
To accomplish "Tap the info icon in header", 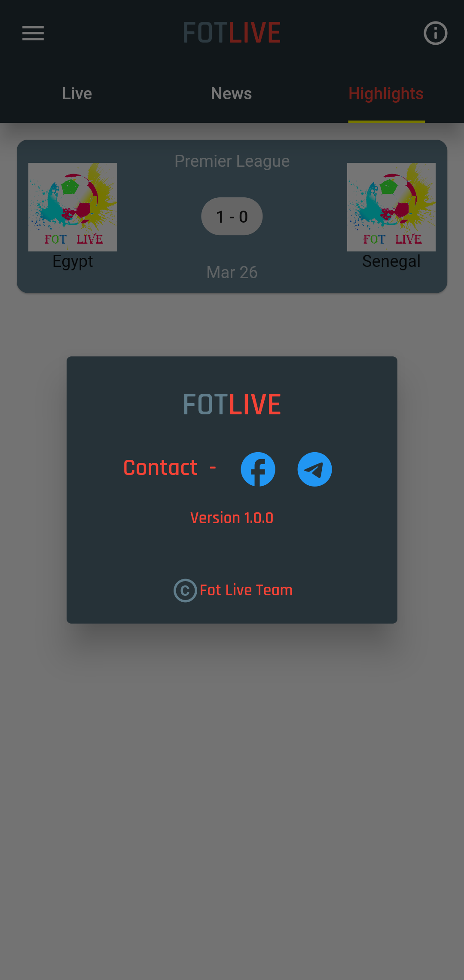I will click(435, 33).
